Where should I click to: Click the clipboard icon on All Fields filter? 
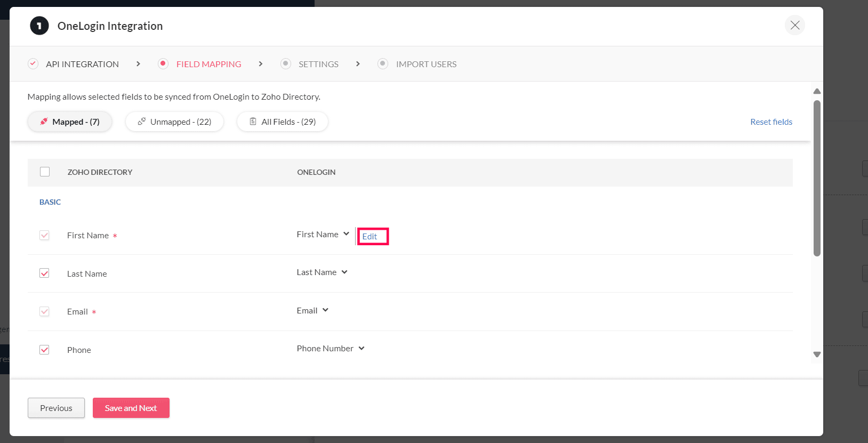pyautogui.click(x=253, y=122)
